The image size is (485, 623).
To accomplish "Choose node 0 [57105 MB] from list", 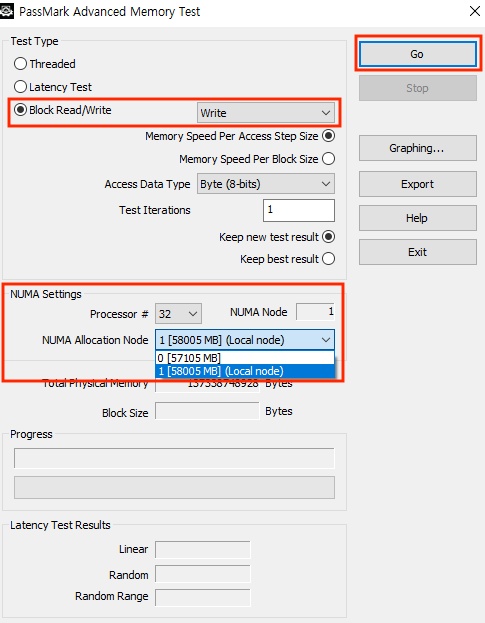I will [x=245, y=358].
